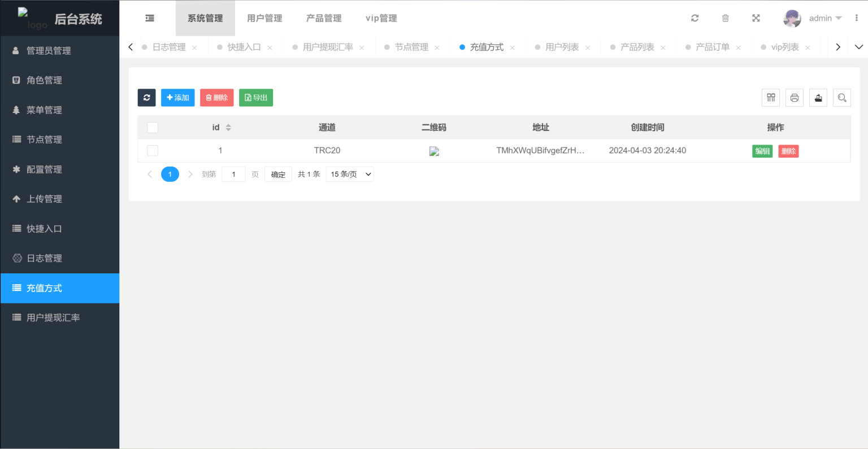Click the trash clear-cache icon in header
The image size is (868, 449).
click(725, 18)
